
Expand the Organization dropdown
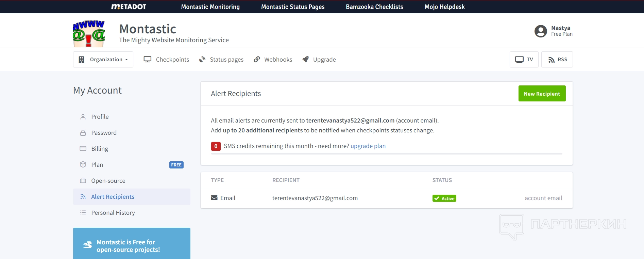[103, 60]
